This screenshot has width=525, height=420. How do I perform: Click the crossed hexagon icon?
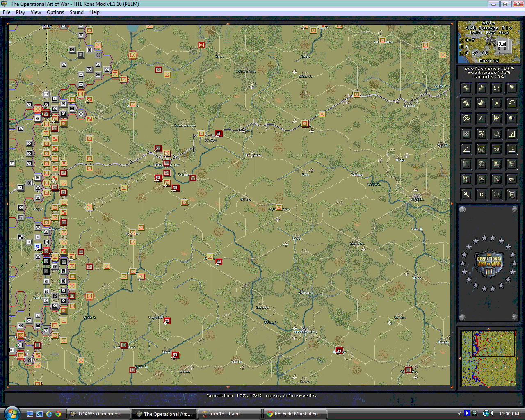[x=466, y=119]
